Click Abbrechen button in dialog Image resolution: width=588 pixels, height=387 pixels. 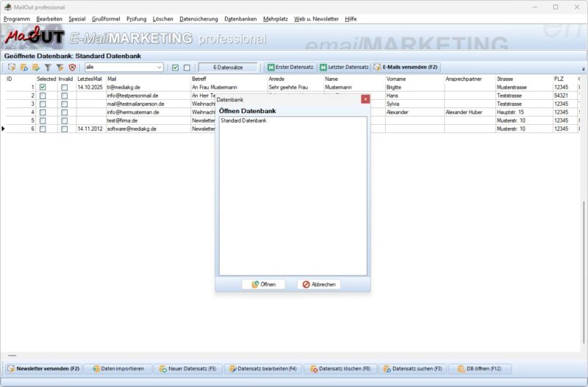point(319,284)
